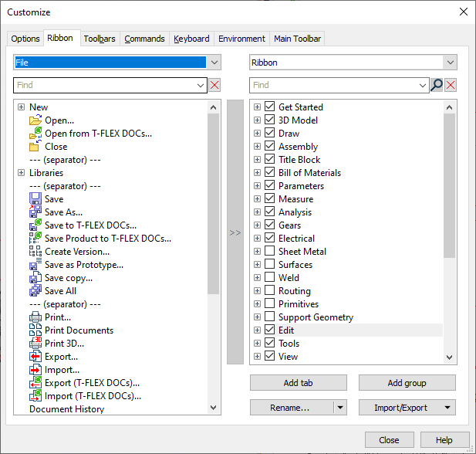
Task: Click the Print 3D... icon
Action: [35, 344]
